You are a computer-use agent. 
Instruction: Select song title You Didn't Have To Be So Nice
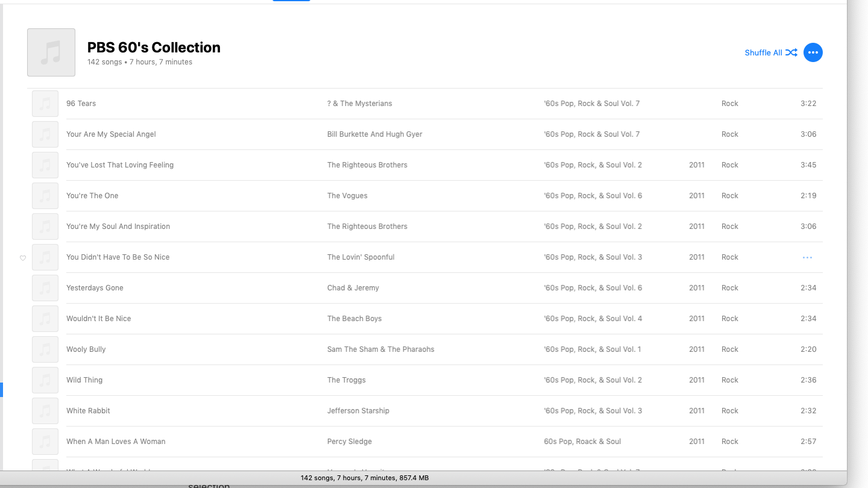pos(118,257)
